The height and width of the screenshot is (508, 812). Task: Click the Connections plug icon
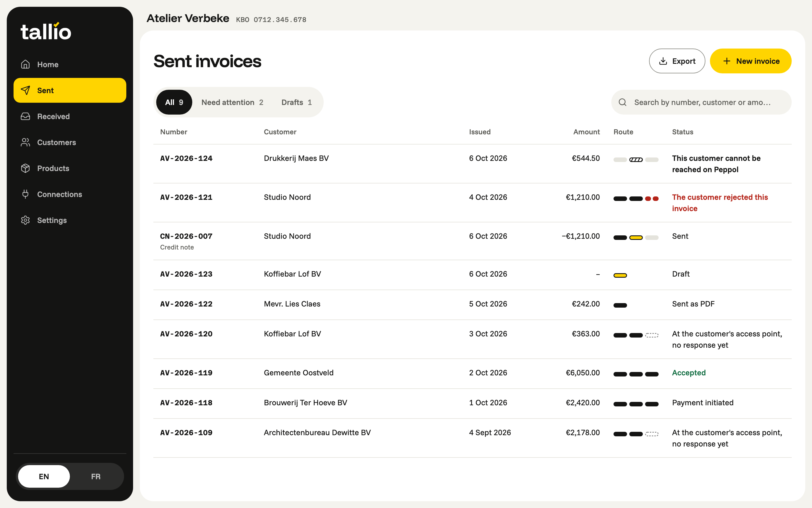[25, 194]
